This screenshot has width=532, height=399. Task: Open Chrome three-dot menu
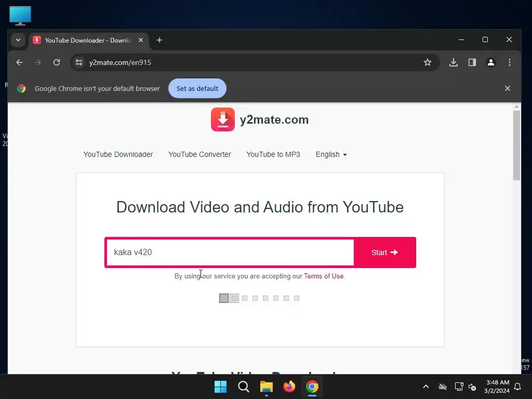tap(509, 62)
